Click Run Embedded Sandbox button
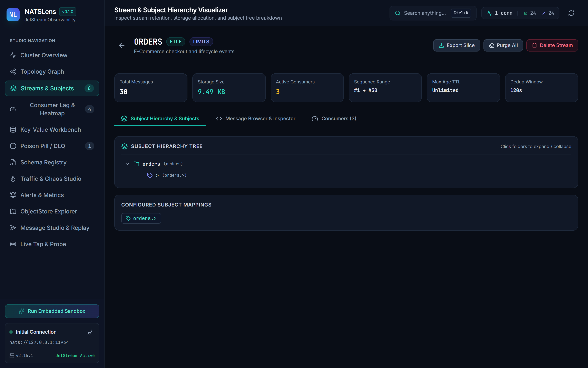This screenshot has width=588, height=368. click(x=52, y=311)
